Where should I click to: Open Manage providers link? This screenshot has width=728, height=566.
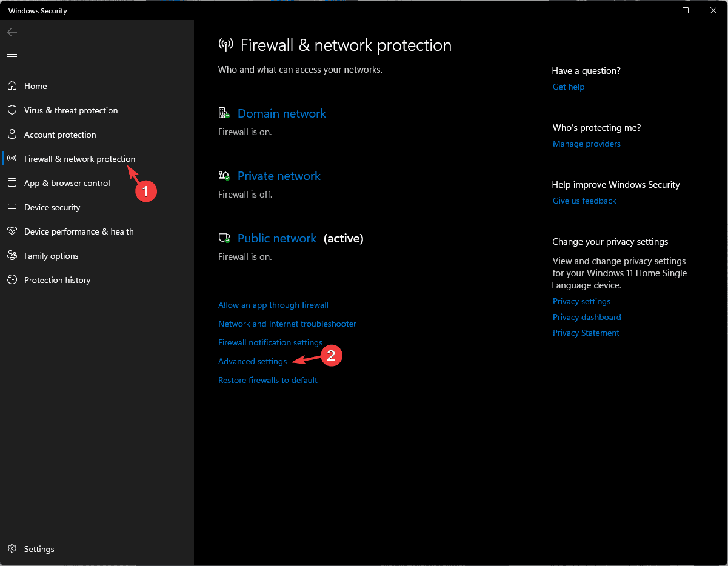tap(586, 144)
